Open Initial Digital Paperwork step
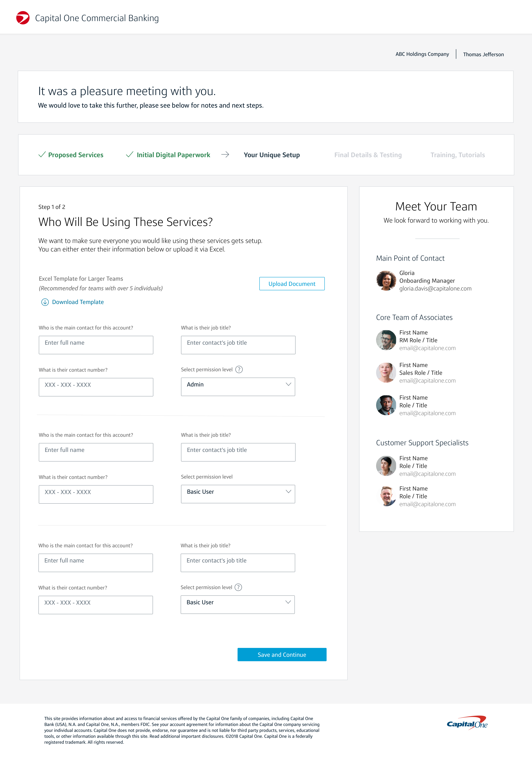 click(x=173, y=155)
